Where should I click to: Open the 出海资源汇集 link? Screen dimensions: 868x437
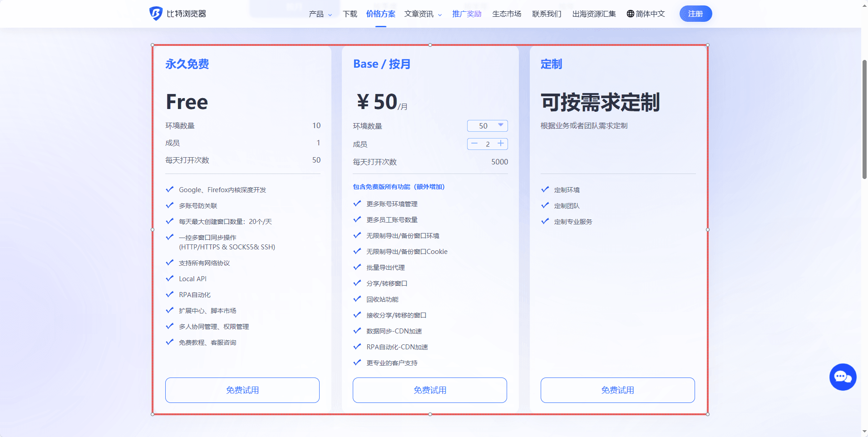pyautogui.click(x=593, y=14)
